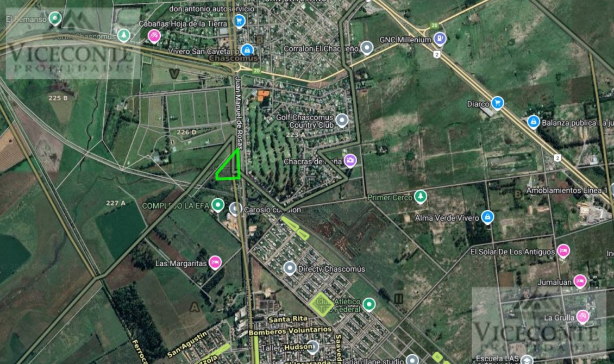Click the Club Atlético Tiro Federal marker
This screenshot has height=364, width=614.
click(x=369, y=304)
